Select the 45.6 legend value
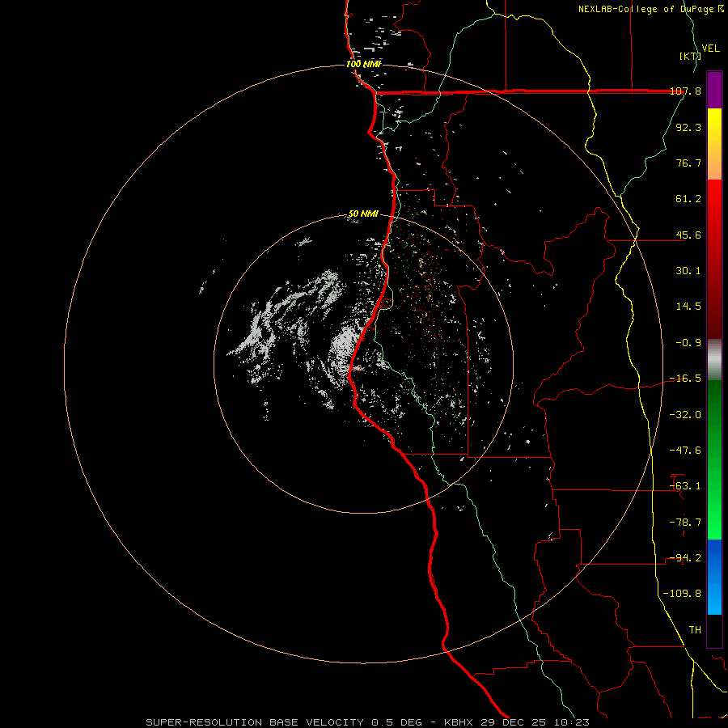This screenshot has width=728, height=728. click(x=688, y=235)
